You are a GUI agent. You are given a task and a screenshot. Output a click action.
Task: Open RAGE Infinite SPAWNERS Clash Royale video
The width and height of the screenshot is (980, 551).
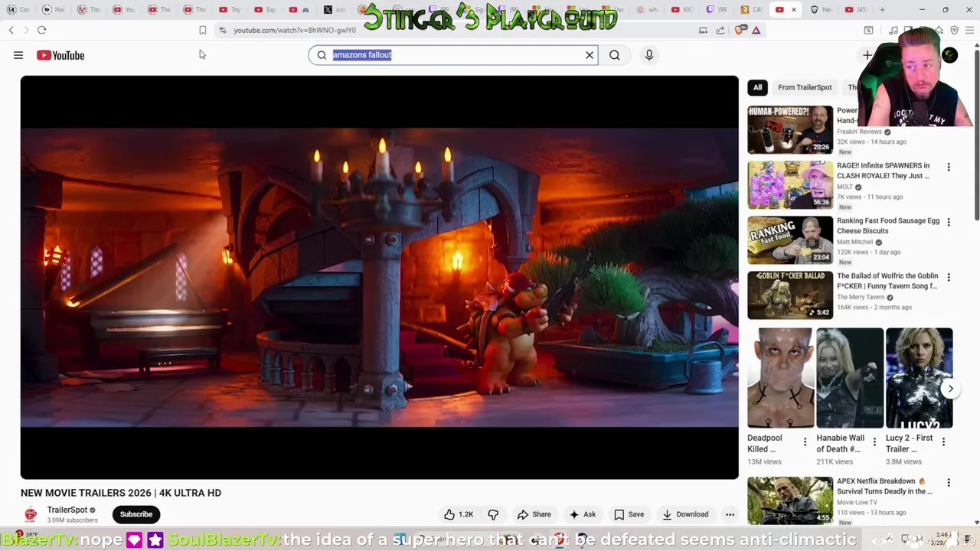click(x=883, y=171)
